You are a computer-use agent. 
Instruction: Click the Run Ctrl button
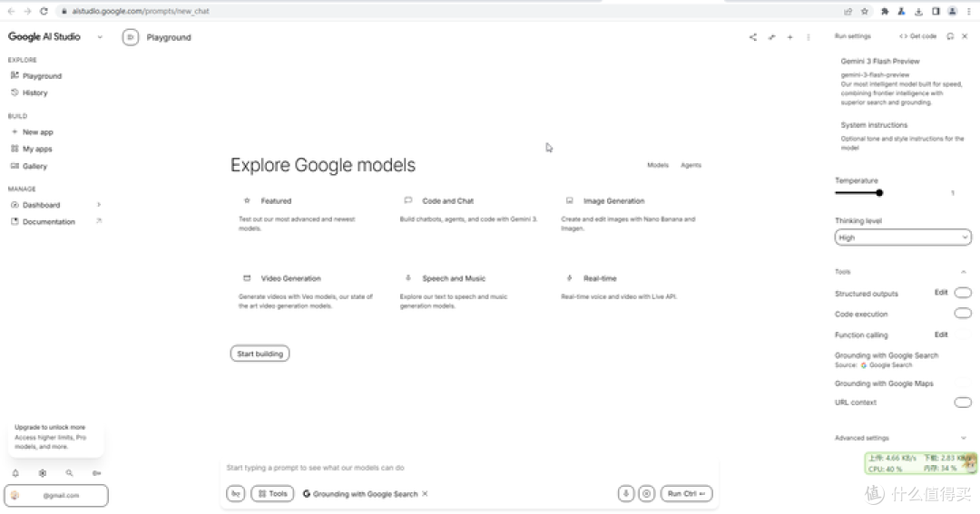tap(686, 493)
